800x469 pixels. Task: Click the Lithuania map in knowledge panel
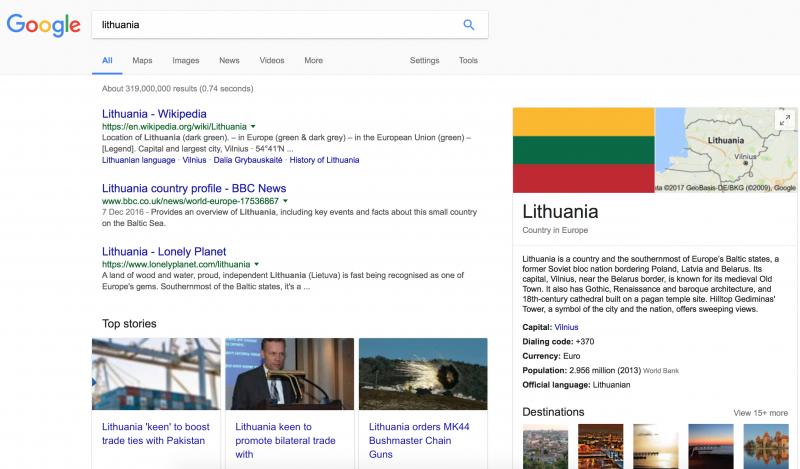click(726, 150)
